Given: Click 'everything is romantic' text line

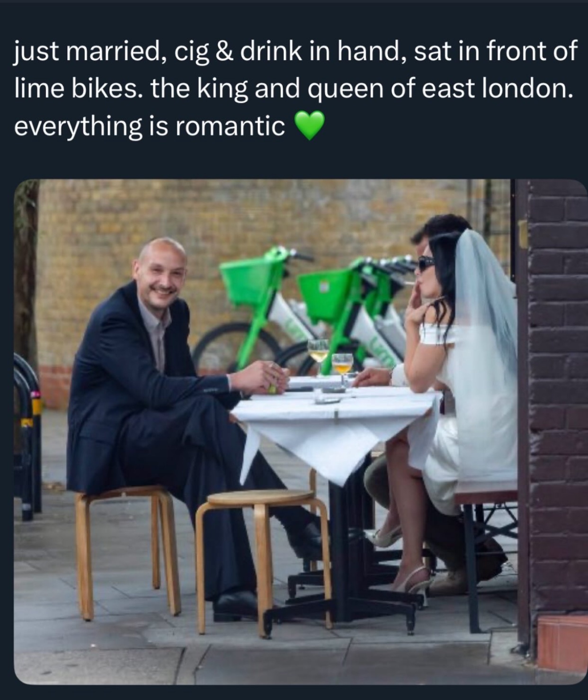Looking at the screenshot, I should (x=150, y=126).
